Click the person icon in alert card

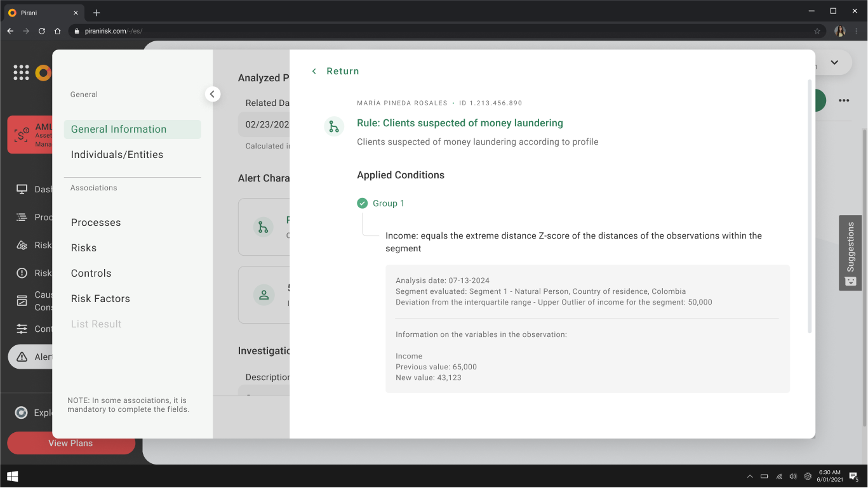[x=263, y=295]
